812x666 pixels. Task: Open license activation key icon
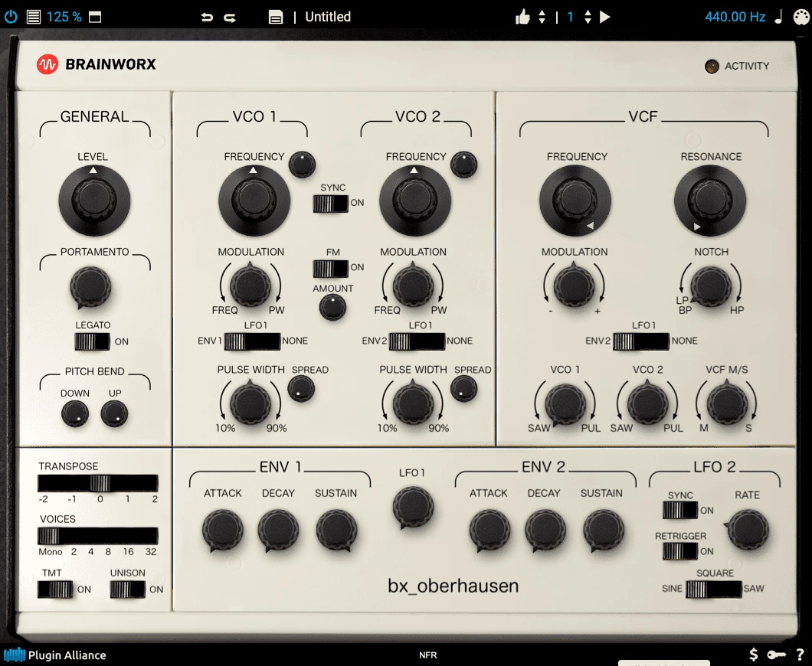[x=777, y=655]
